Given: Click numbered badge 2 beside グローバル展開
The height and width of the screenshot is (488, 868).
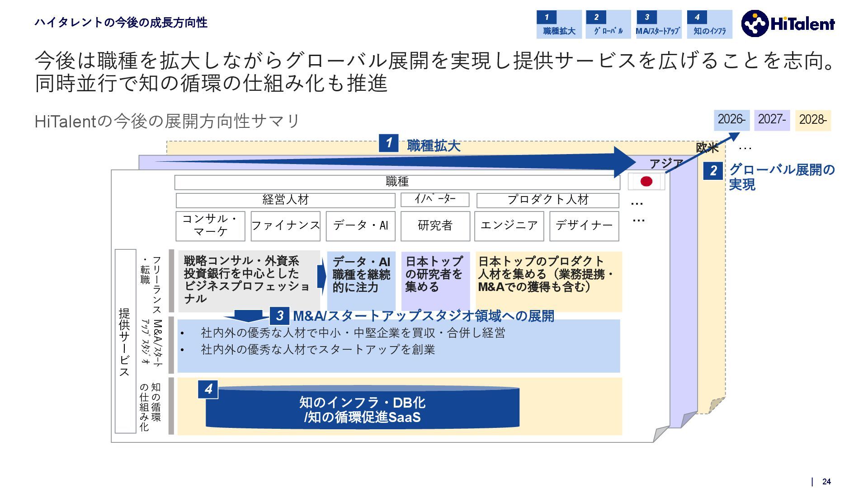Looking at the screenshot, I should [713, 171].
